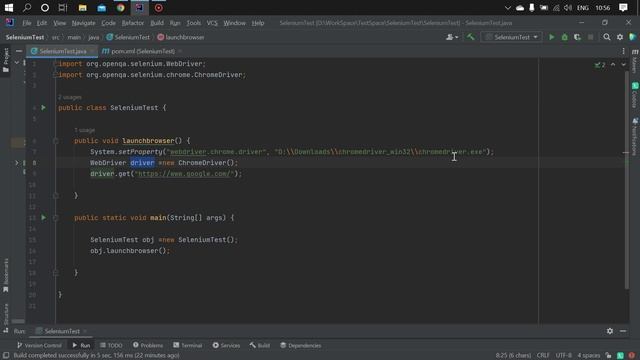Click the run gutter arrow beside main method

pyautogui.click(x=43, y=218)
